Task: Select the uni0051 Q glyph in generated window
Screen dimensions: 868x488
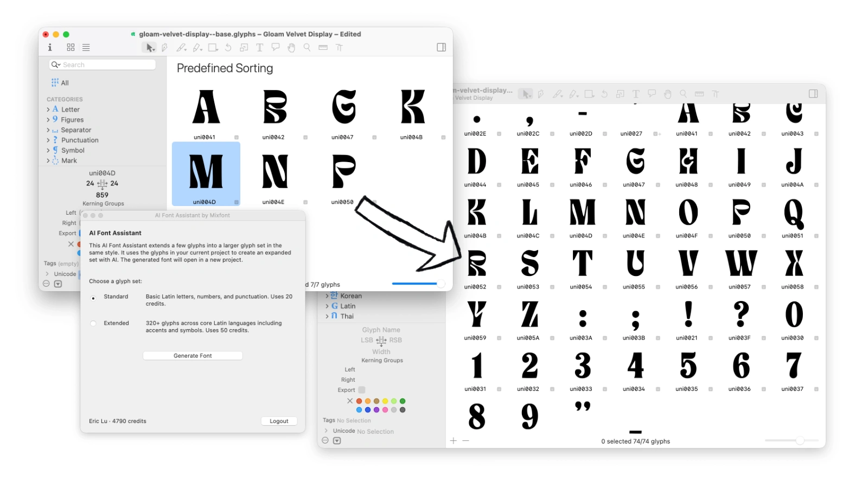Action: 794,217
